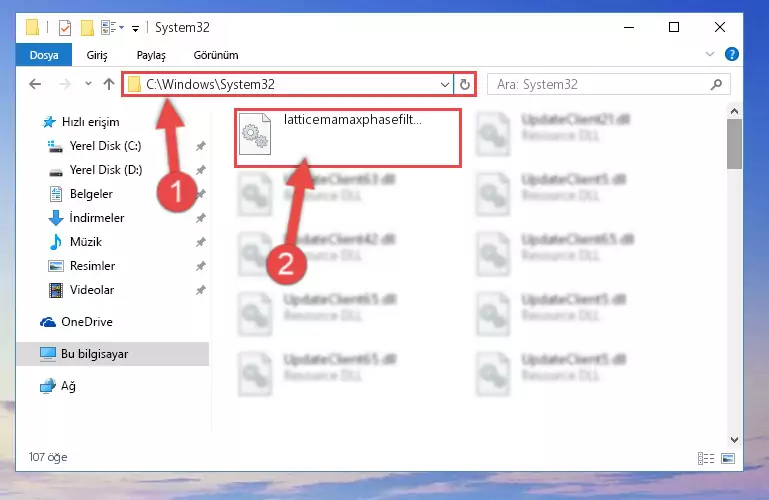The width and height of the screenshot is (769, 500).
Task: Click the C:\Windows\System32 address bar
Action: pos(288,84)
